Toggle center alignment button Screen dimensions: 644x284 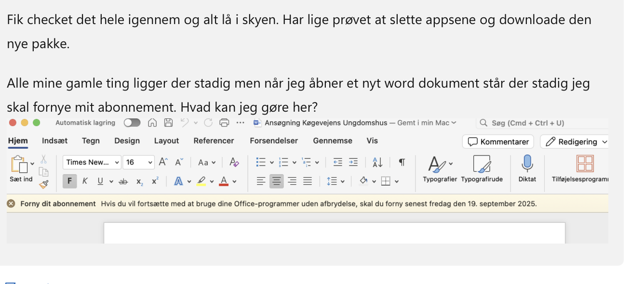pos(276,181)
